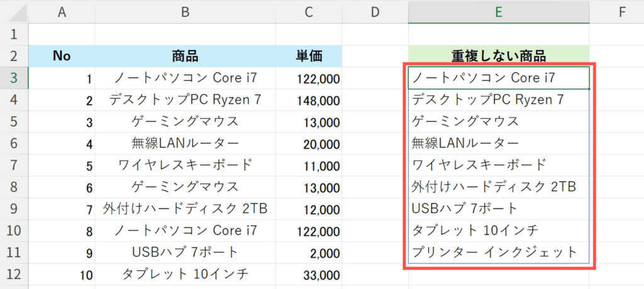Click the 単価 header cell
Viewport: 644px width, 289px height.
point(309,56)
